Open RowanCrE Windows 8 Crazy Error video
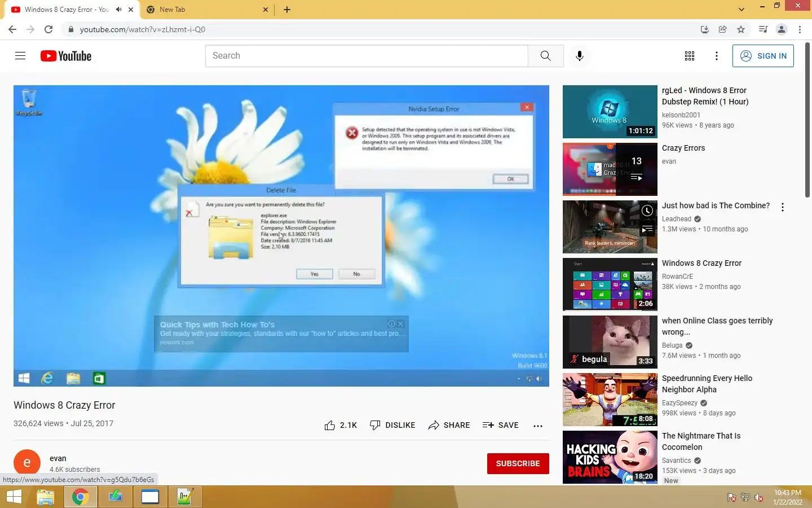 point(701,263)
